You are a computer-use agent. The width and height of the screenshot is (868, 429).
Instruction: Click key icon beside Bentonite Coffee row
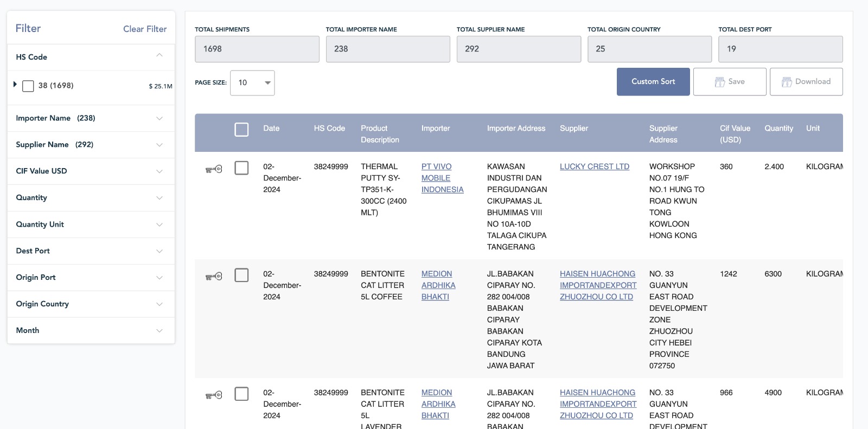[x=214, y=277]
